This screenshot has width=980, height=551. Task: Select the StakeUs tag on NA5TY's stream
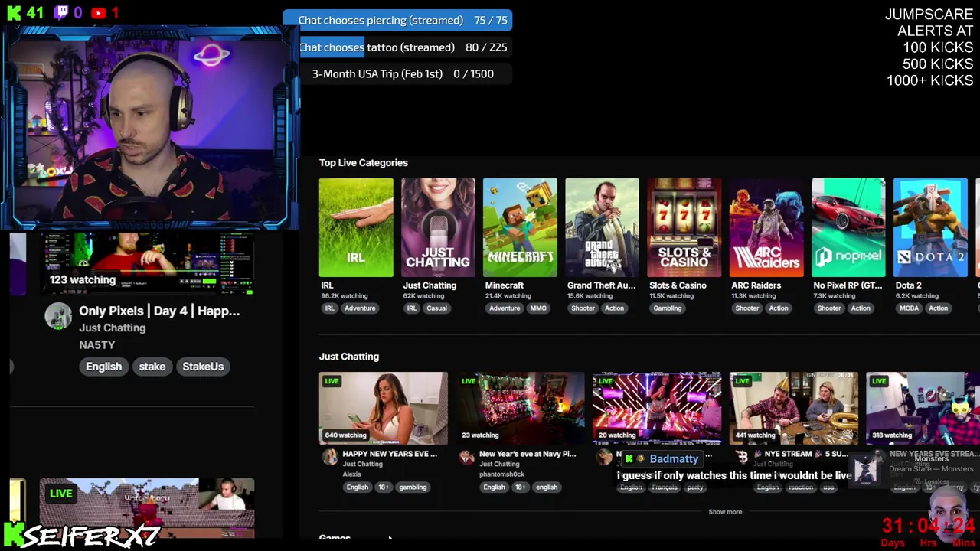tap(203, 367)
